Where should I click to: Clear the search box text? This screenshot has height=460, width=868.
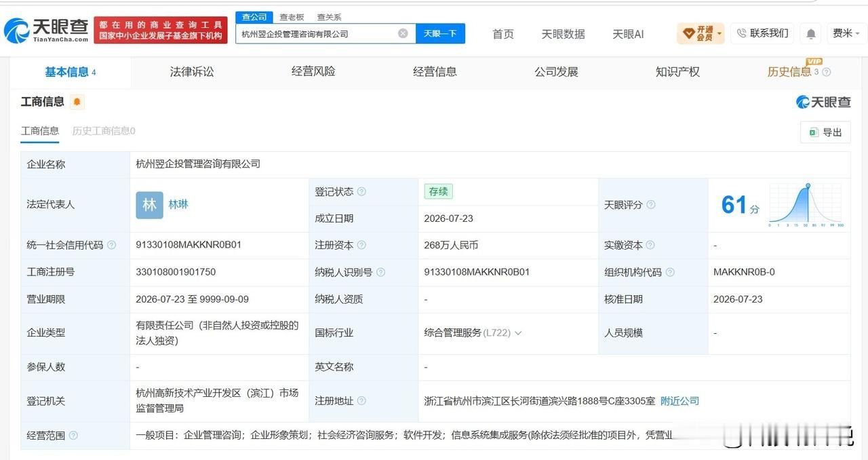tap(403, 33)
